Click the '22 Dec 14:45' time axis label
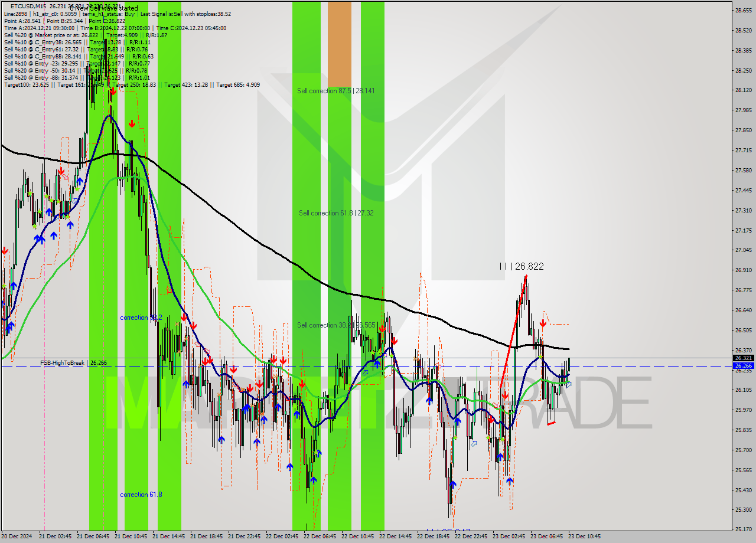 coord(396,537)
